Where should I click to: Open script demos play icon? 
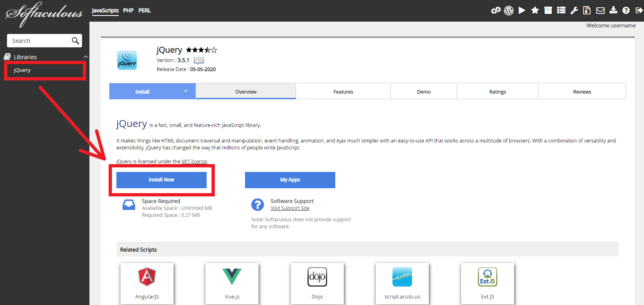(522, 11)
